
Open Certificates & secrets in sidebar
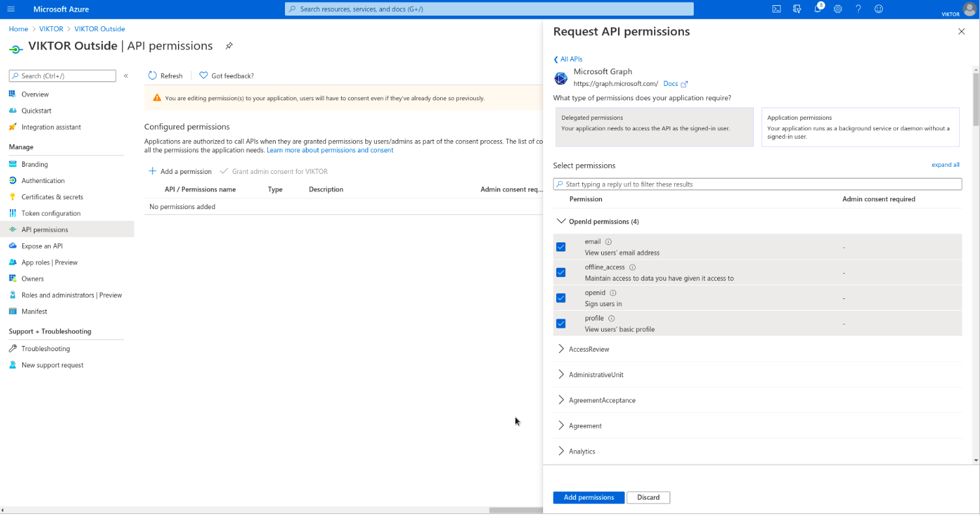[x=52, y=197]
